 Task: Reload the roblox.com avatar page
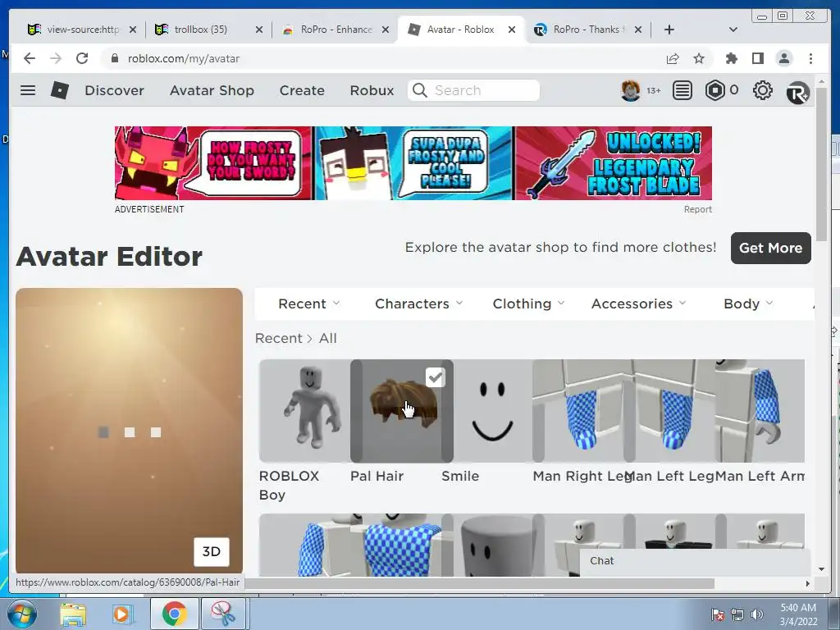coord(82,58)
